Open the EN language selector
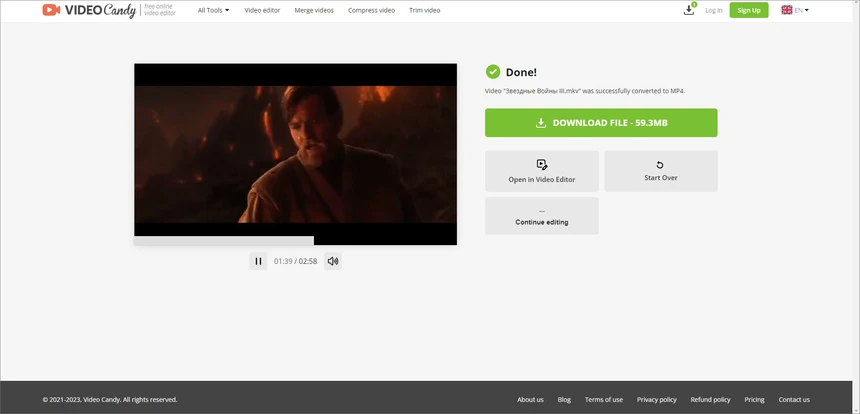 [795, 10]
